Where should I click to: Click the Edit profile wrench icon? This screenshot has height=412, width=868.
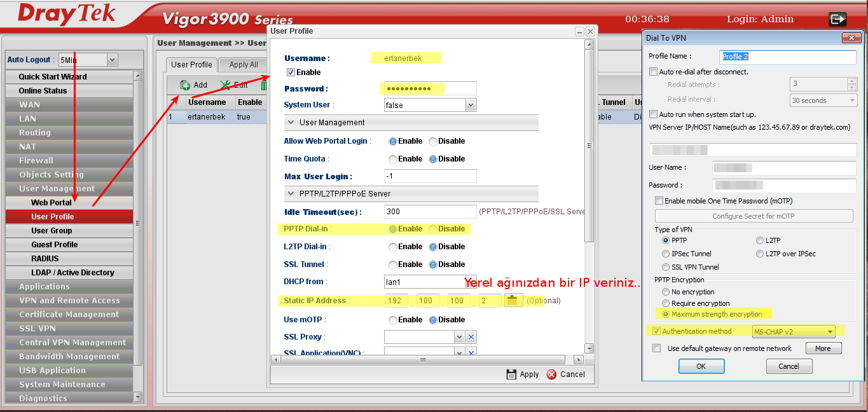225,85
